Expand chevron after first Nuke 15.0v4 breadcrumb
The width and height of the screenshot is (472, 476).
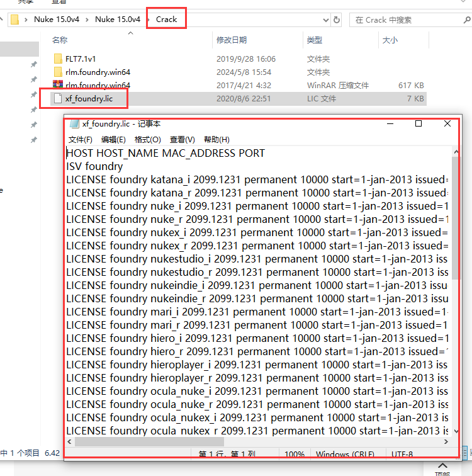[x=87, y=20]
